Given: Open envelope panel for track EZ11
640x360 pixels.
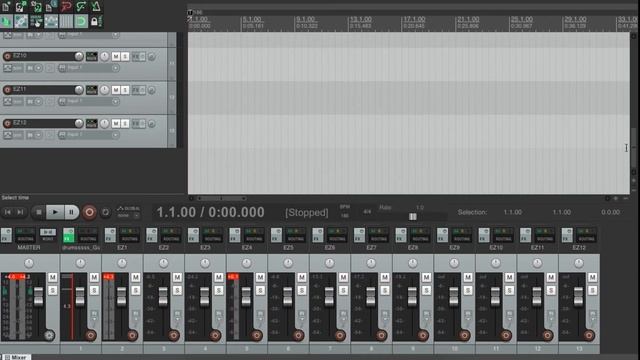Looking at the screenshot, I should click(7, 101).
